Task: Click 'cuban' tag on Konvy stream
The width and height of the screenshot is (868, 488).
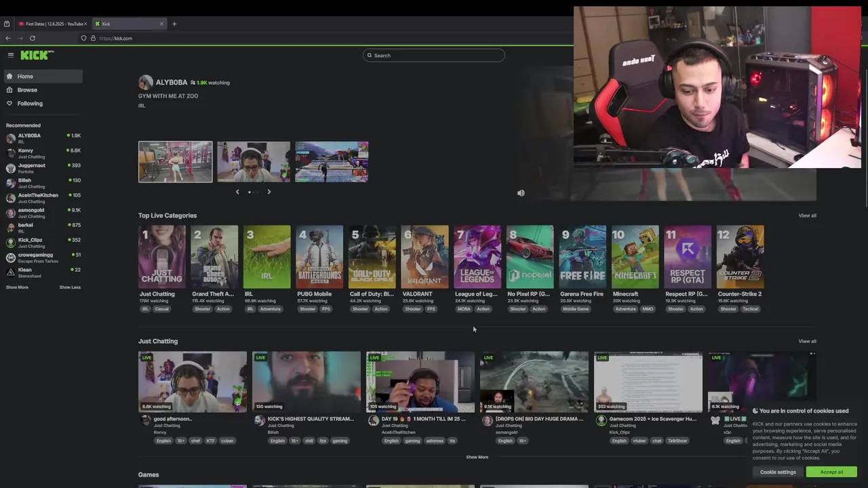Action: click(x=227, y=441)
